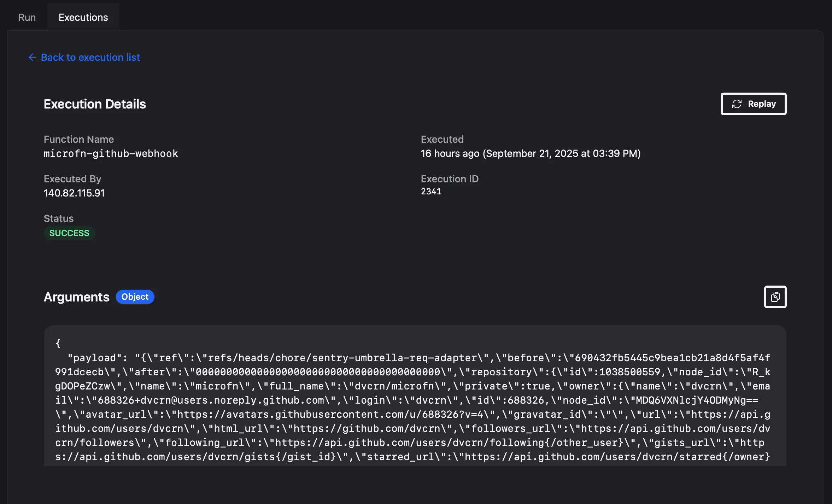Viewport: 832px width, 504px height.
Task: Click the blue Object type badge
Action: click(135, 297)
